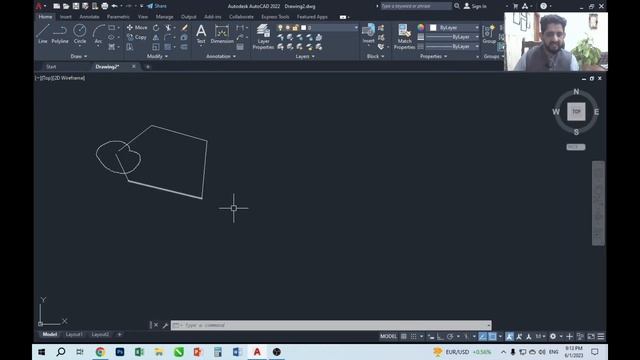Select the Dimension tool
Screen dimensions: 640x360
tap(222, 33)
